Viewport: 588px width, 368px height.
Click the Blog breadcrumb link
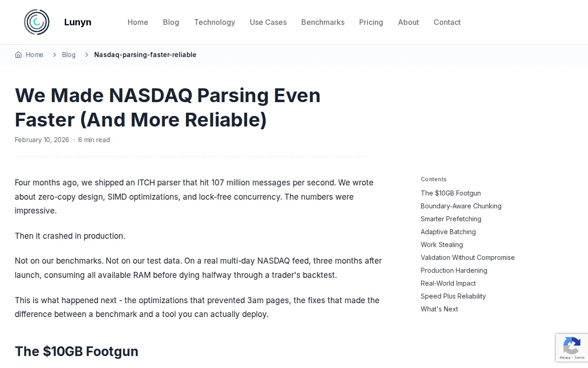tap(69, 55)
